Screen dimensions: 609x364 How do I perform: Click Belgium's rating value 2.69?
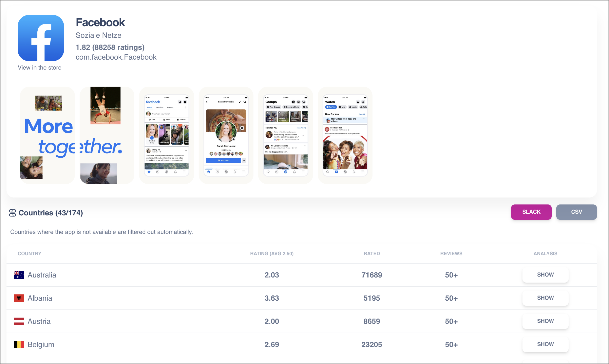click(x=272, y=344)
